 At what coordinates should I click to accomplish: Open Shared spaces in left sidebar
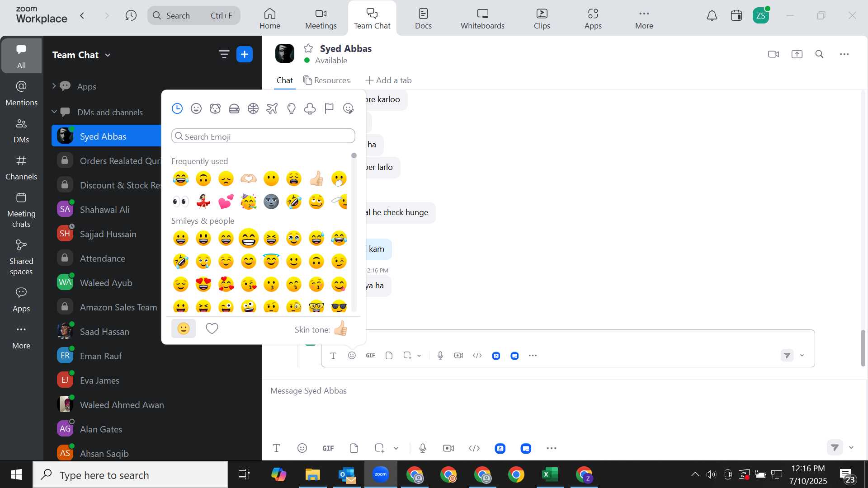[x=21, y=258]
